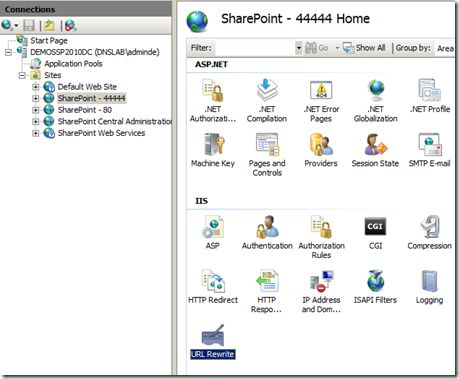The height and width of the screenshot is (379, 459).
Task: Open .NET Compilation feature
Action: tap(267, 100)
